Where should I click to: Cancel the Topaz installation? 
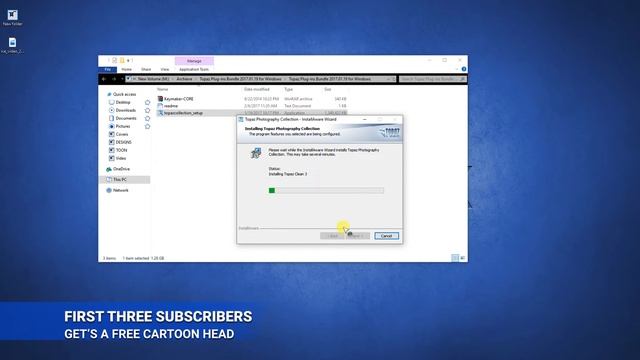[x=386, y=236]
